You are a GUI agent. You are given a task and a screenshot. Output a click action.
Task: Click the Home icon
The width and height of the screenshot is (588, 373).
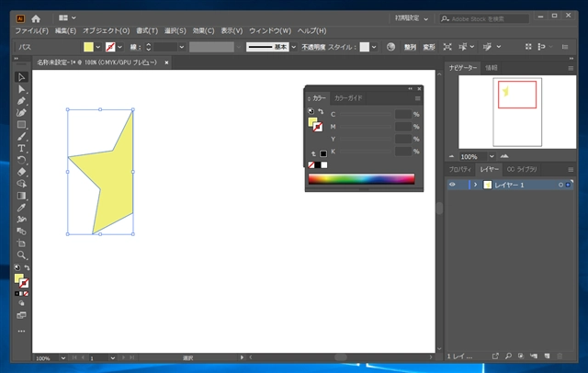point(36,18)
